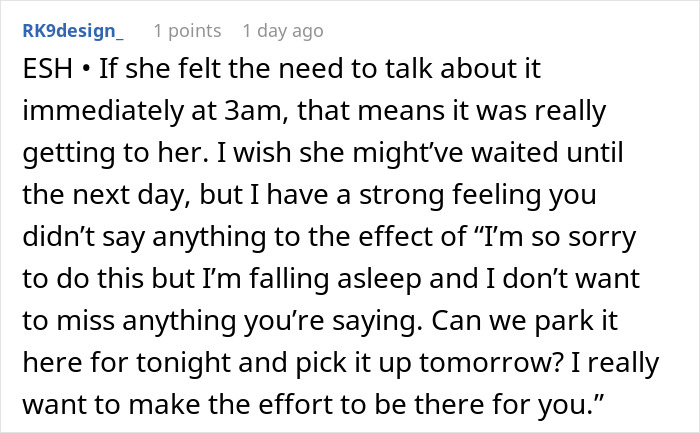
Task: Click the "1 day ago" timestamp
Action: [x=283, y=31]
